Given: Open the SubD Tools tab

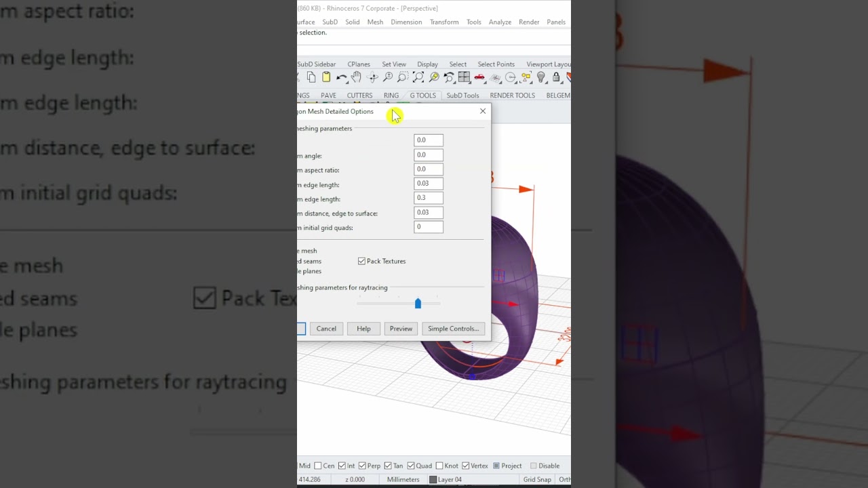Looking at the screenshot, I should (462, 96).
